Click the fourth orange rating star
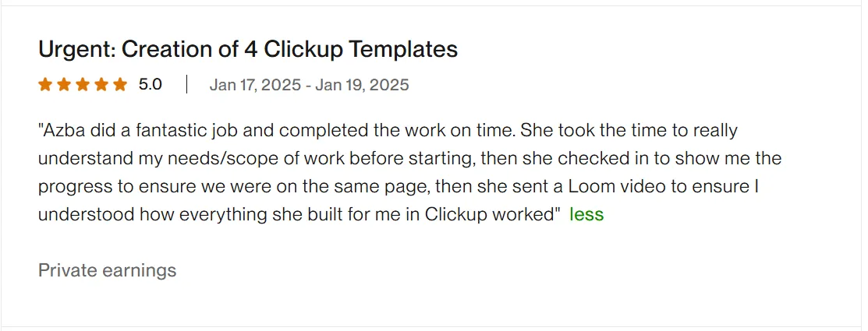 pyautogui.click(x=101, y=85)
